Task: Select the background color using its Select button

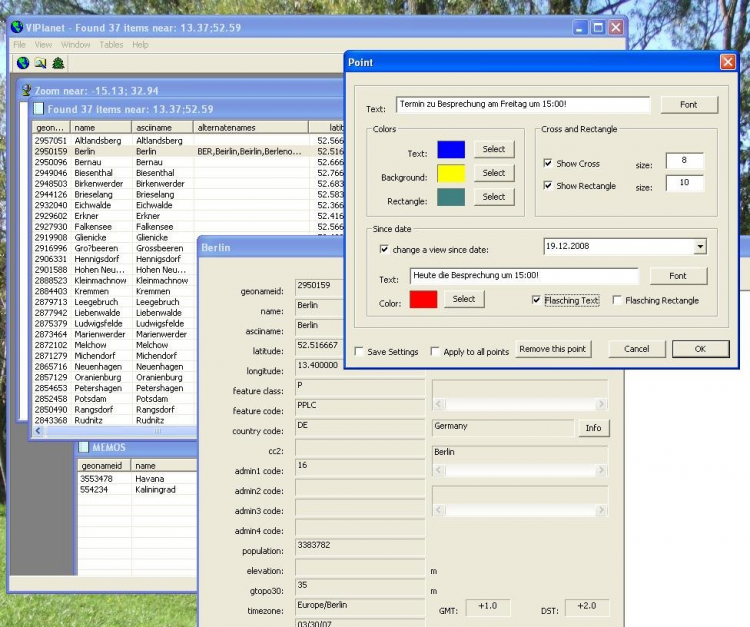Action: tap(494, 173)
